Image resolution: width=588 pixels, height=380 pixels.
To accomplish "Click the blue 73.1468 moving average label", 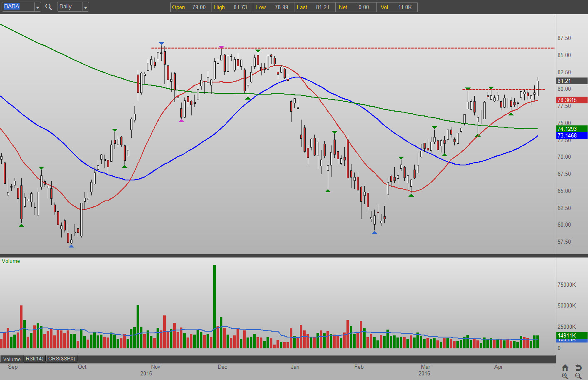I will 571,135.
